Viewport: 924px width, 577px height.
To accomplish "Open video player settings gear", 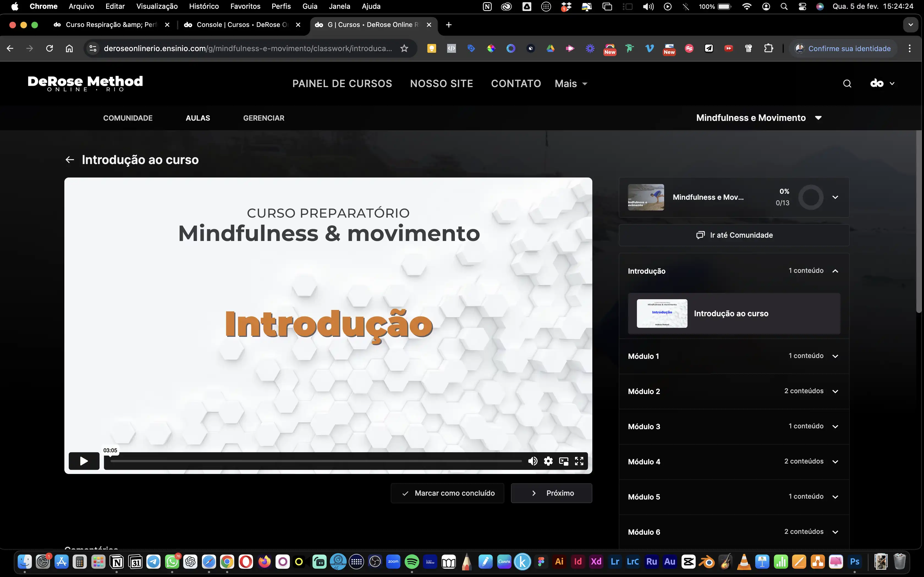I will (x=548, y=461).
